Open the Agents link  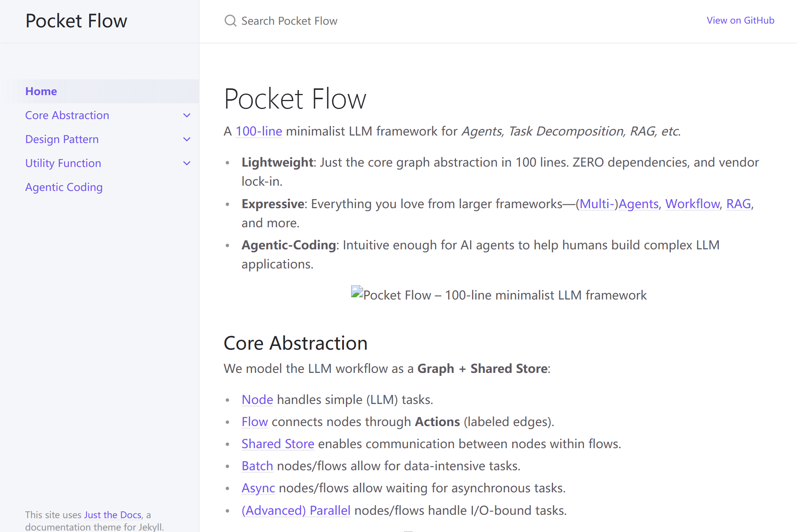pyautogui.click(x=638, y=204)
